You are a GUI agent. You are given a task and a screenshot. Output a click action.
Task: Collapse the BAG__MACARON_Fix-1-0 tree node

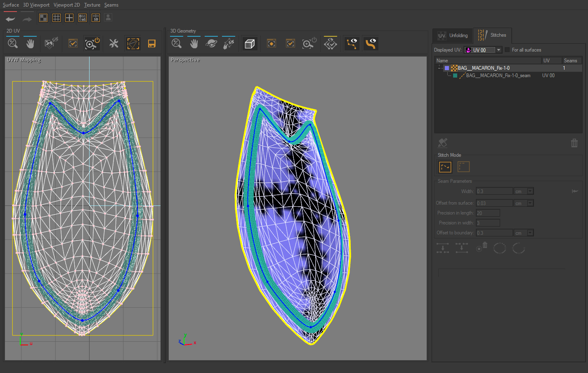pos(439,68)
